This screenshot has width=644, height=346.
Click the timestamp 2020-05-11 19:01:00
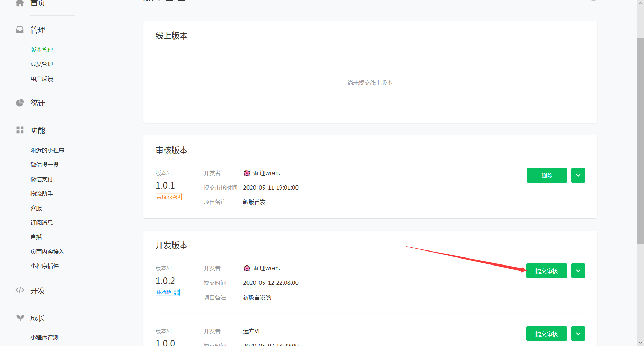pos(271,188)
